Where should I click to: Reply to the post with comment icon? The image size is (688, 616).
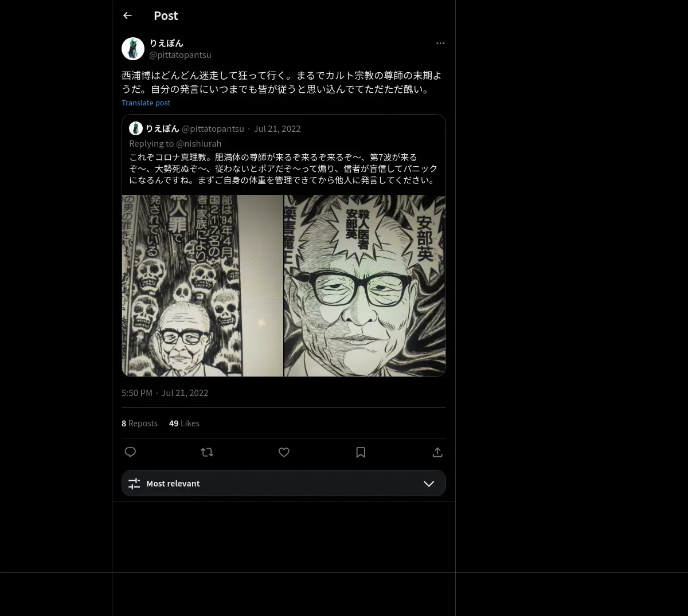click(x=130, y=452)
